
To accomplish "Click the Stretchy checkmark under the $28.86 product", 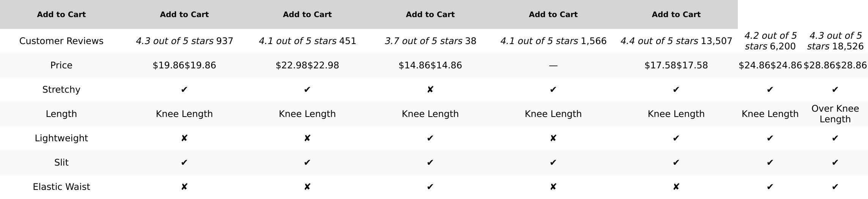I will [x=835, y=90].
